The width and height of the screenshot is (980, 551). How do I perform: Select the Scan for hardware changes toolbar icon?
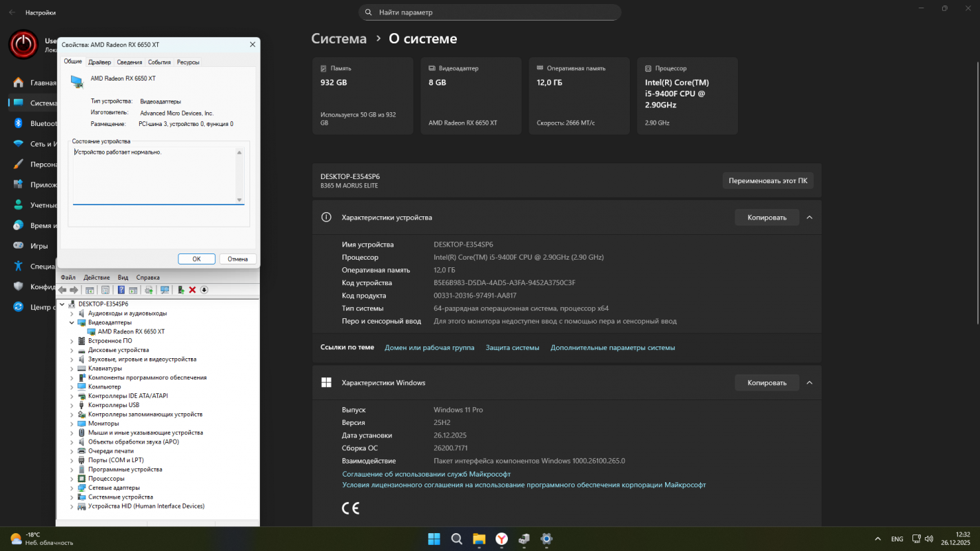point(165,290)
